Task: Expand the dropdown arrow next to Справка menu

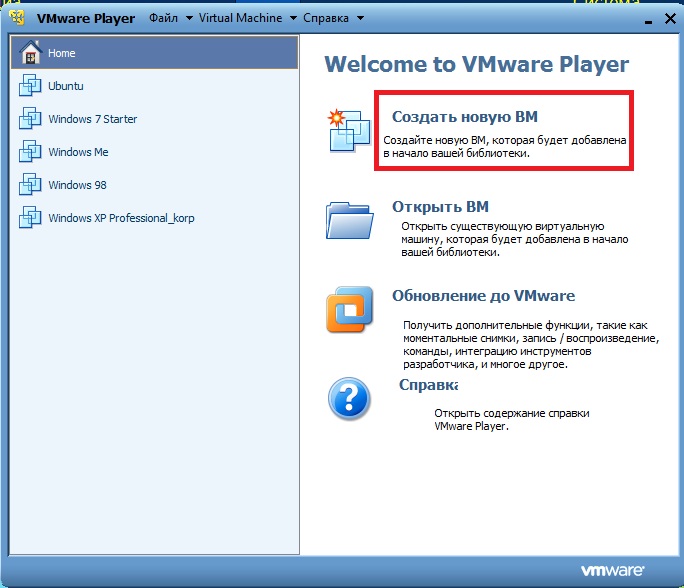Action: pyautogui.click(x=360, y=18)
